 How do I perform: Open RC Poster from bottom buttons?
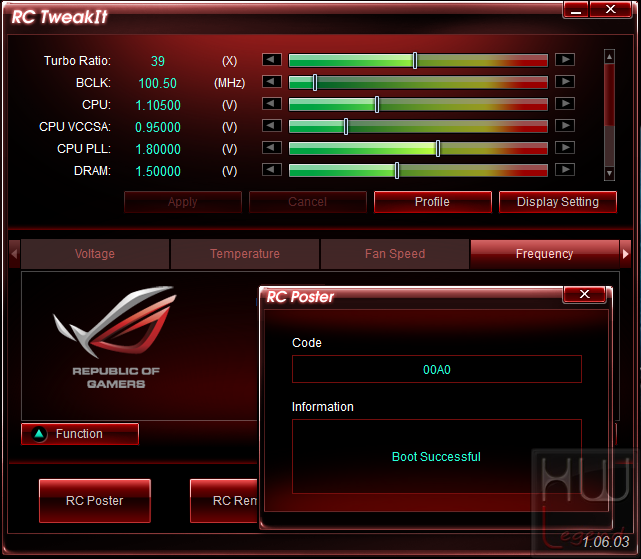pyautogui.click(x=95, y=501)
